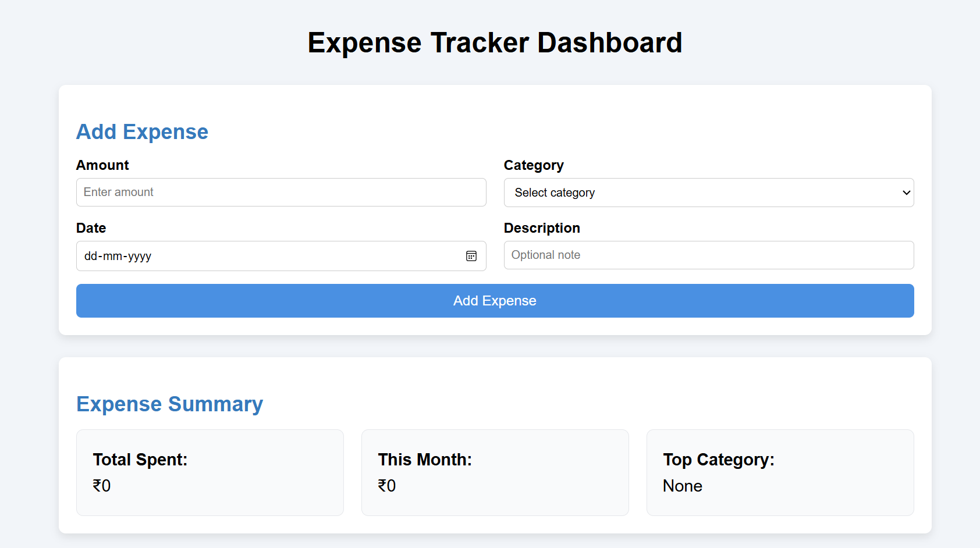The image size is (980, 548).
Task: Click the Amount field label
Action: pyautogui.click(x=102, y=165)
